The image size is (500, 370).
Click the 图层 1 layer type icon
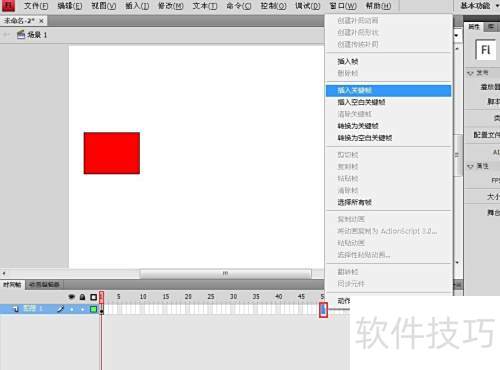click(16, 309)
